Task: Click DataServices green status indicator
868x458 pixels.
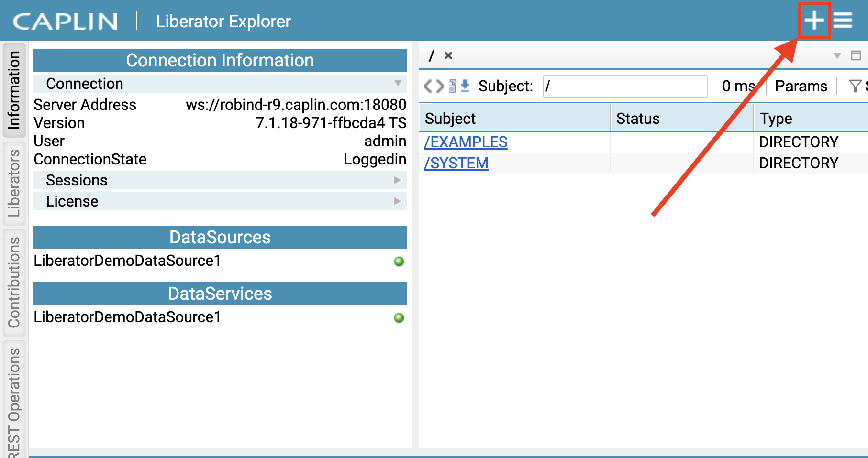Action: [x=399, y=318]
